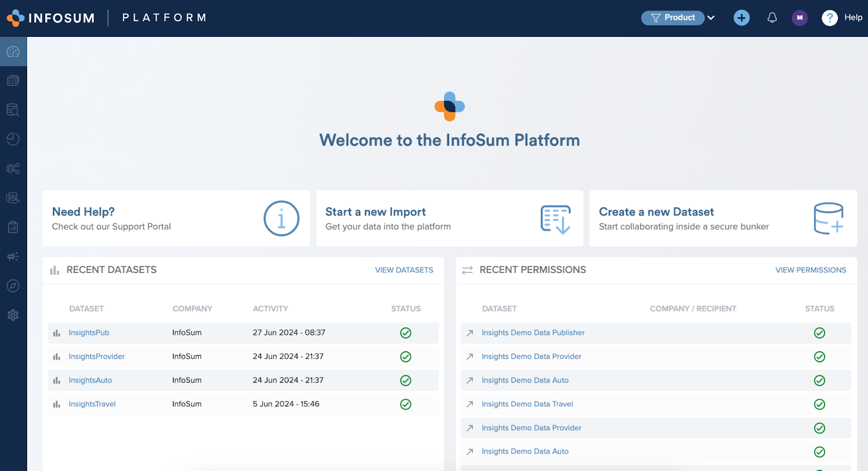Open the Create a new Dataset card
Image resolution: width=868 pixels, height=471 pixels.
(x=723, y=219)
